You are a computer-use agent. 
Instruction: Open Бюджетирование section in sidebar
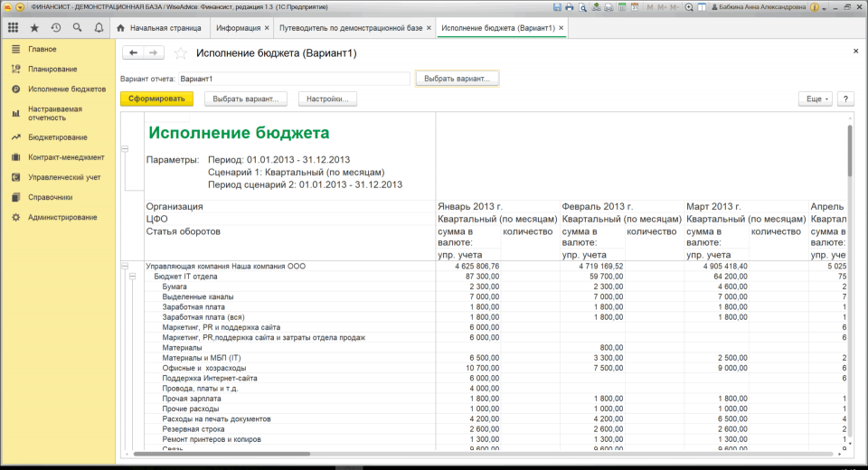[x=57, y=137]
